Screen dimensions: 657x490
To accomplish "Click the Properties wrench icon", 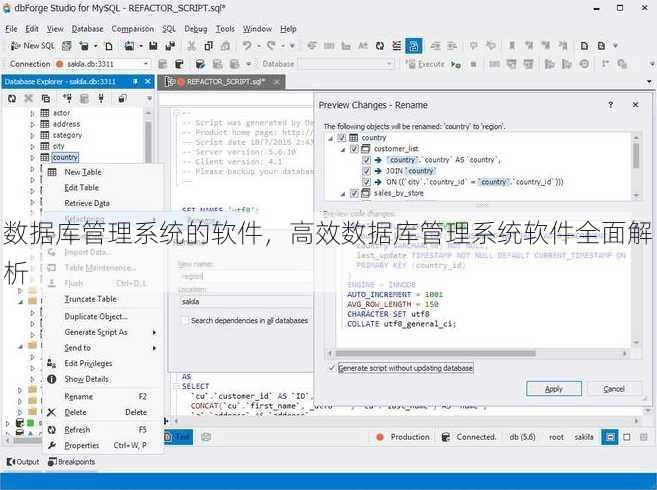I will [52, 445].
